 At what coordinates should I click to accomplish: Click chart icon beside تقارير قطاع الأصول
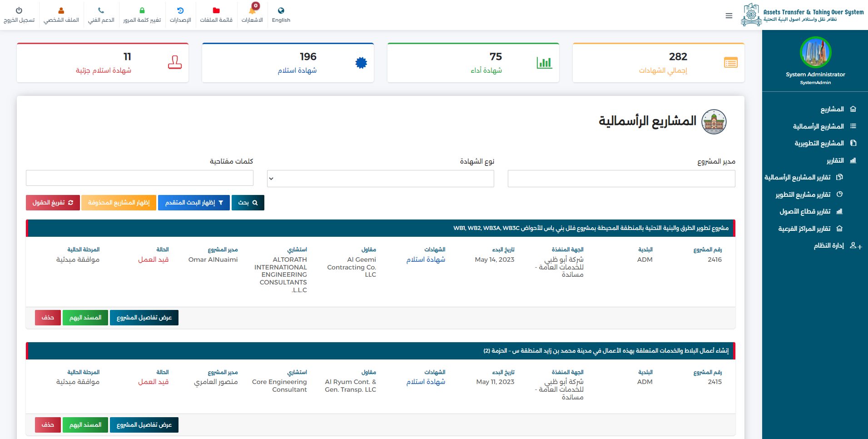click(x=839, y=211)
